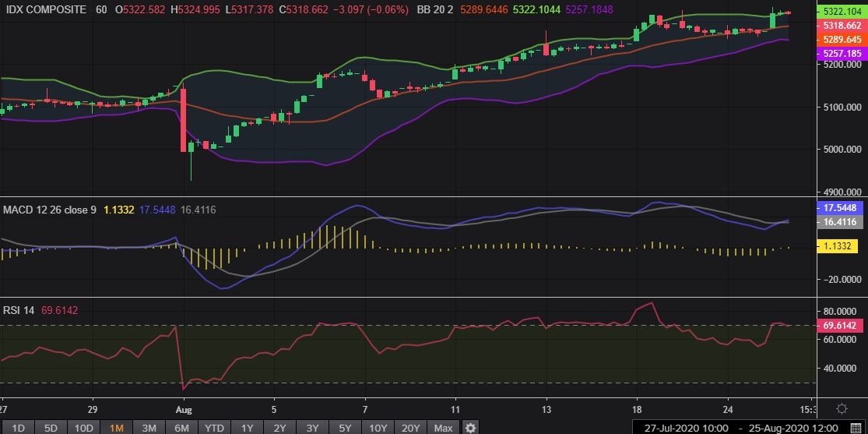Image resolution: width=868 pixels, height=434 pixels.
Task: Switch range to 3Y
Action: click(312, 428)
